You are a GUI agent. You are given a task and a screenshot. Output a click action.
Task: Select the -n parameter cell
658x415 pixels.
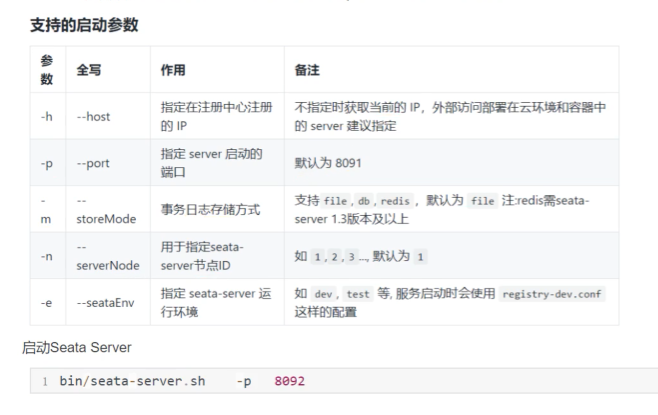47,256
